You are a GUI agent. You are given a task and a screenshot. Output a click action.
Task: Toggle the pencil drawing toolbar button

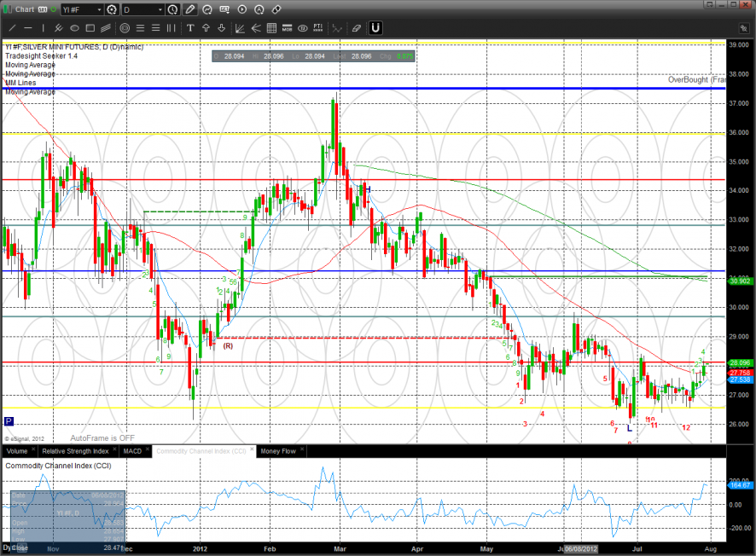tap(190, 10)
